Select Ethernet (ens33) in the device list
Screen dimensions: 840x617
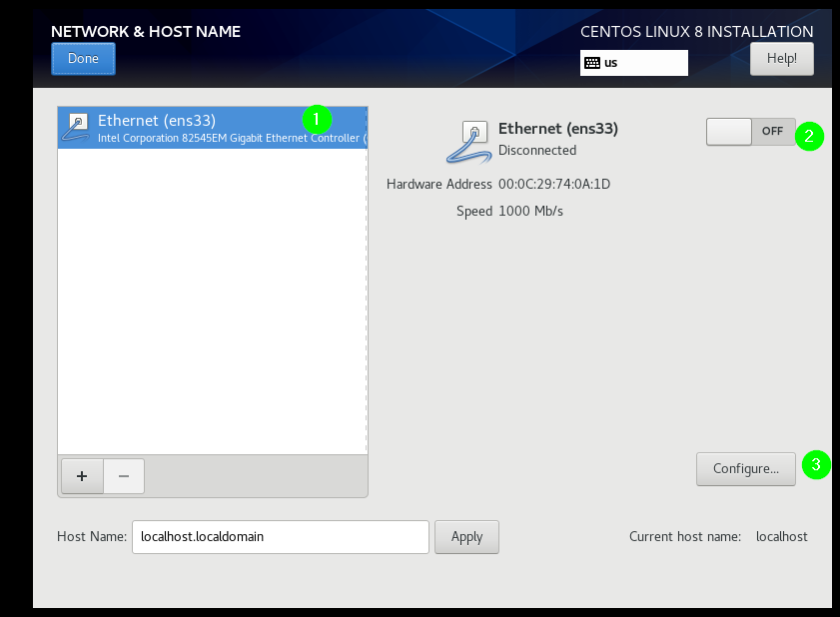(200, 128)
